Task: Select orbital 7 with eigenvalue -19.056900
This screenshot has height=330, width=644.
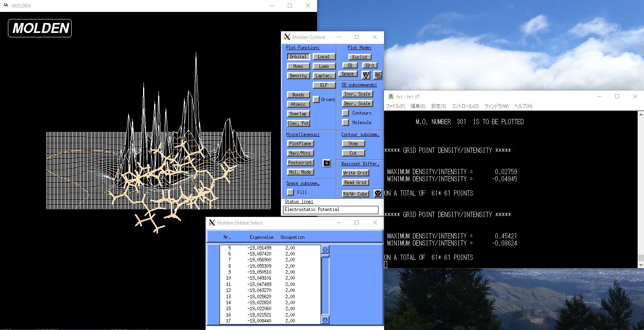Action: tap(270, 260)
